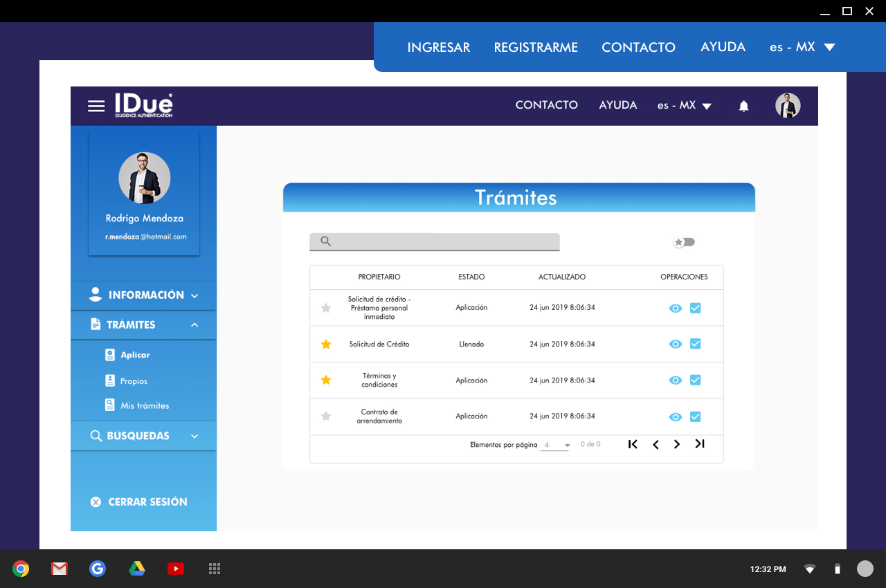Select Mis trámites in sidebar
Viewport: 886px width, 588px height.
[145, 406]
